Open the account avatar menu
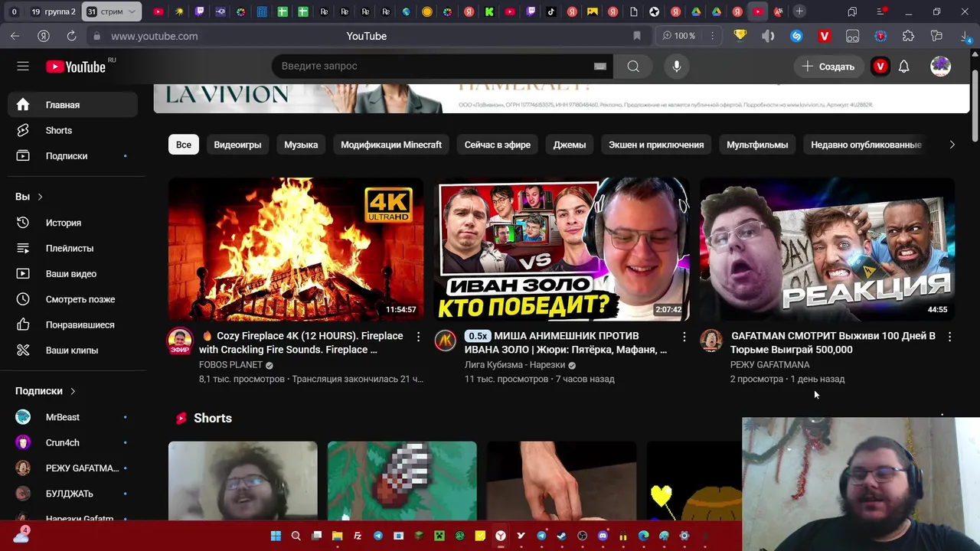 [940, 67]
